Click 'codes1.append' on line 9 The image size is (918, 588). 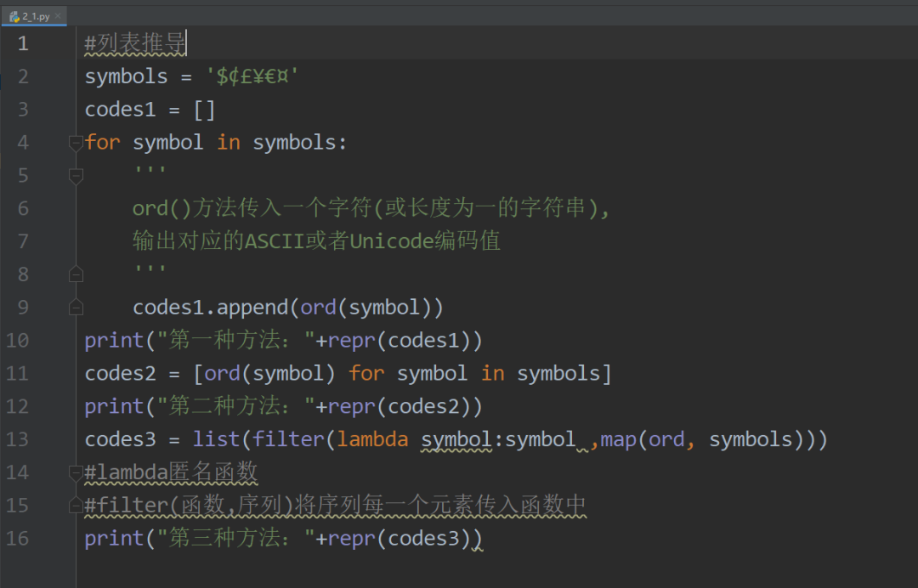pyautogui.click(x=211, y=307)
